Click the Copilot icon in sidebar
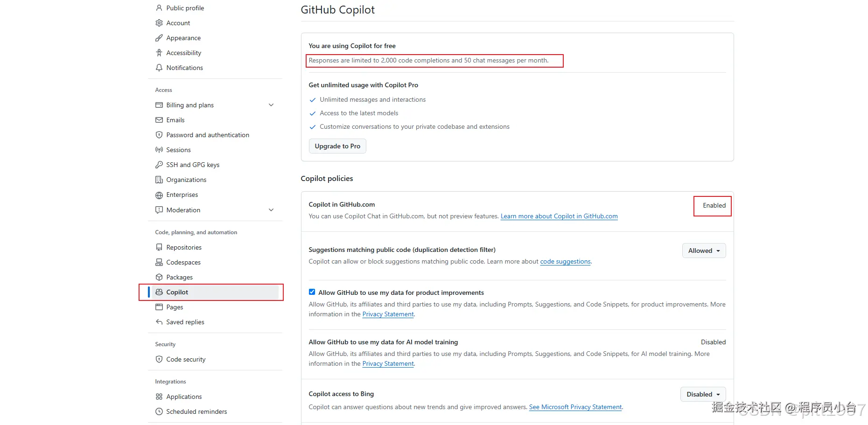Screen dimensions: 868x425 tap(159, 292)
